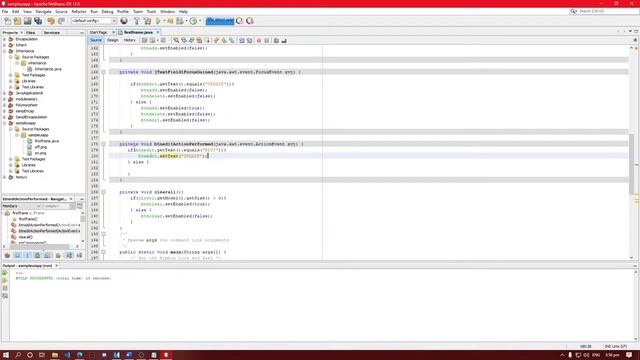
Task: Switch to the Files tab
Action: tap(31, 33)
